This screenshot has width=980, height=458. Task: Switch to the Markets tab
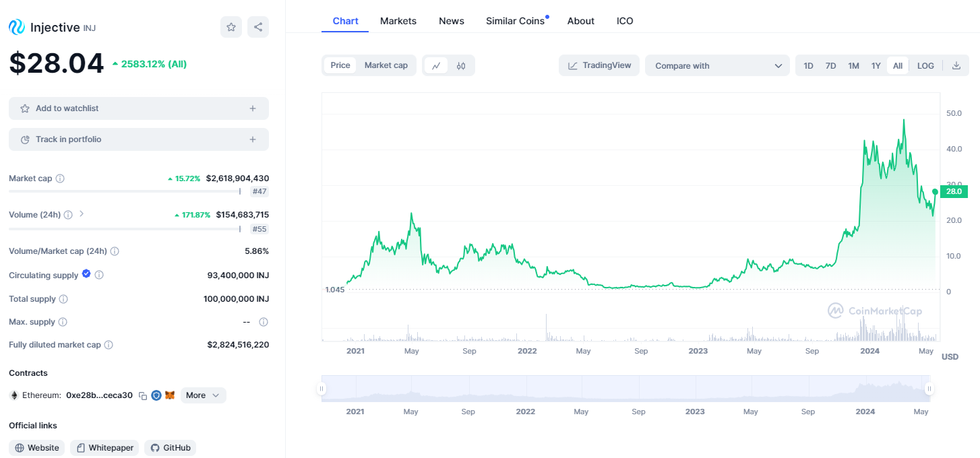click(398, 21)
